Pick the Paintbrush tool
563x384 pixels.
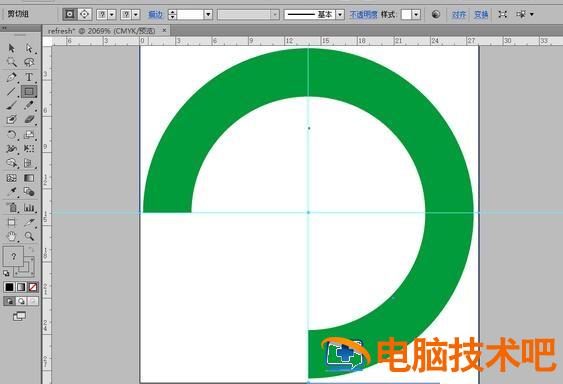[11, 106]
